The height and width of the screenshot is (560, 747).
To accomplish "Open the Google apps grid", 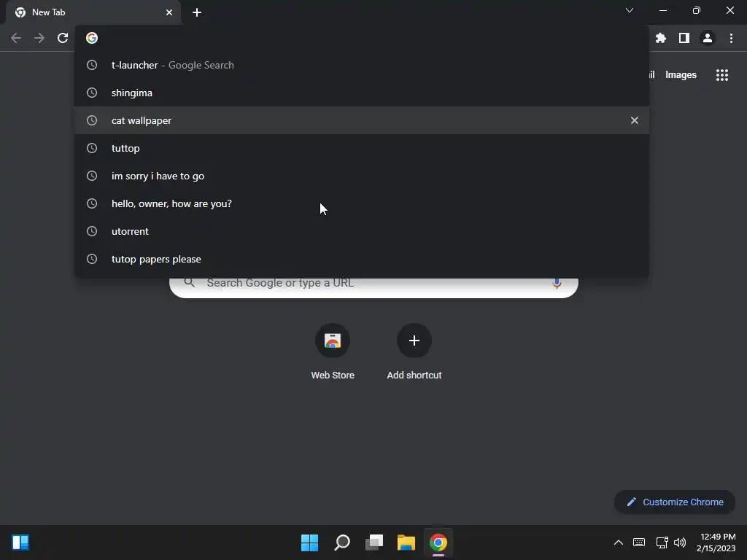I will 722,75.
